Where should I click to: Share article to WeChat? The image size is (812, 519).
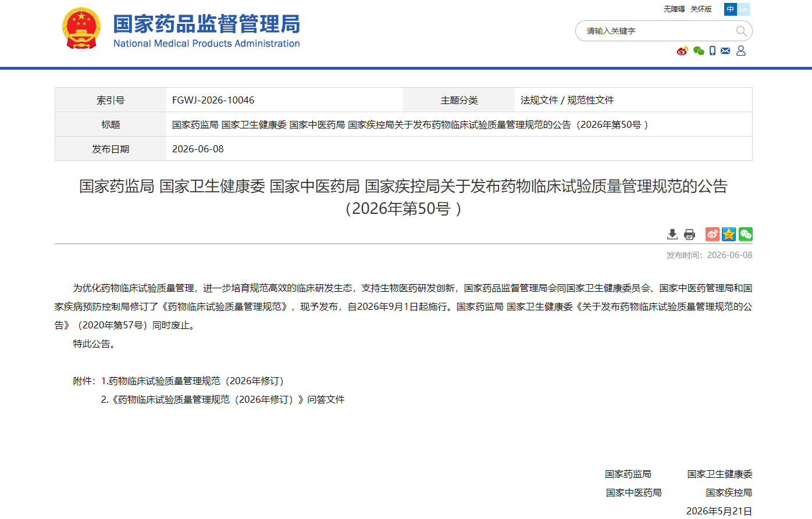click(746, 234)
